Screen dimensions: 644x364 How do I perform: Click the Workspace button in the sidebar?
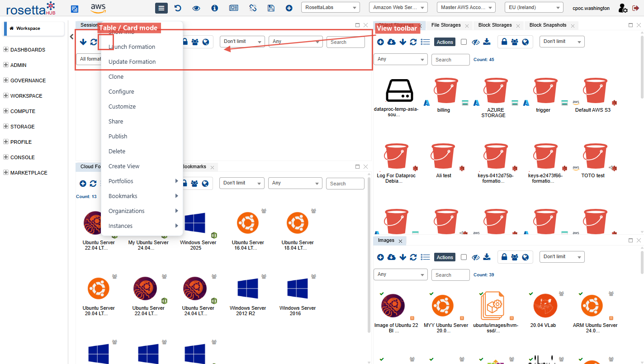point(34,28)
